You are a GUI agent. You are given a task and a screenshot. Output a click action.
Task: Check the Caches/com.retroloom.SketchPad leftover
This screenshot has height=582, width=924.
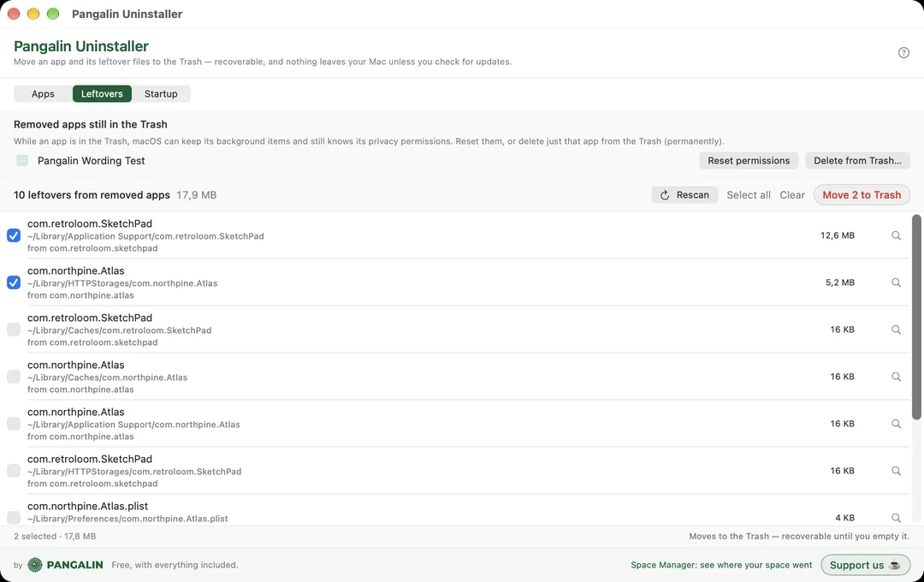point(14,330)
